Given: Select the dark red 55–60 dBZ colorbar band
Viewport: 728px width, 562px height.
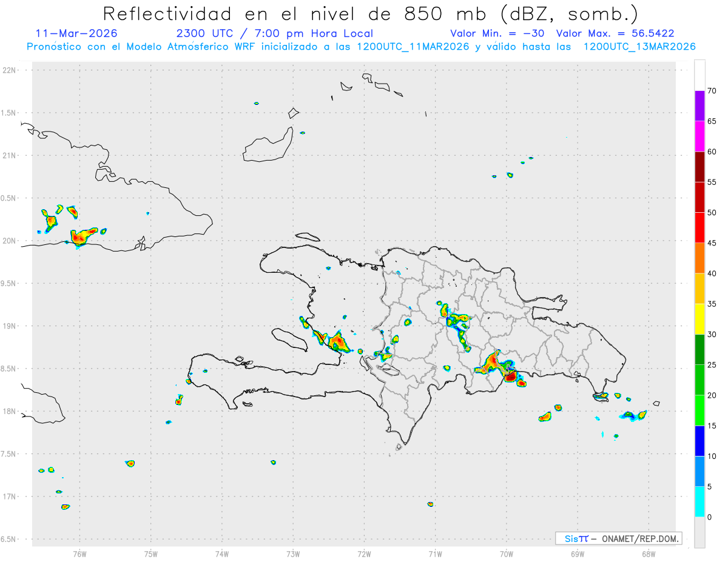Looking at the screenshot, I should [x=699, y=167].
